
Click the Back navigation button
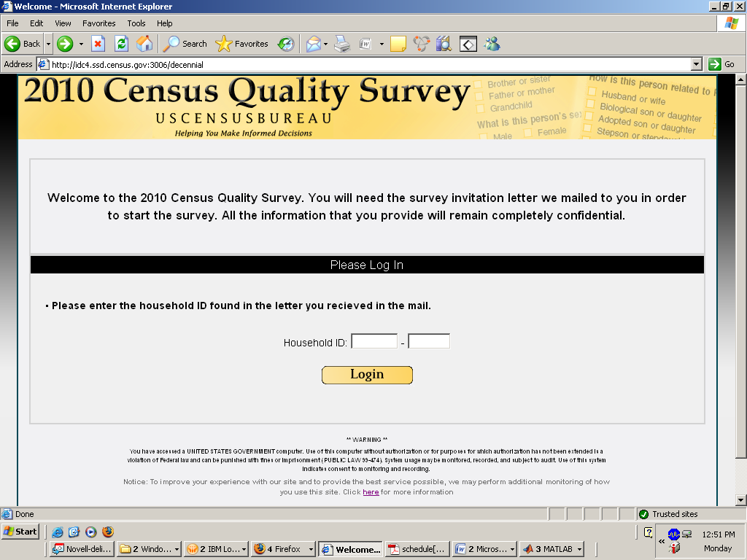(x=23, y=44)
